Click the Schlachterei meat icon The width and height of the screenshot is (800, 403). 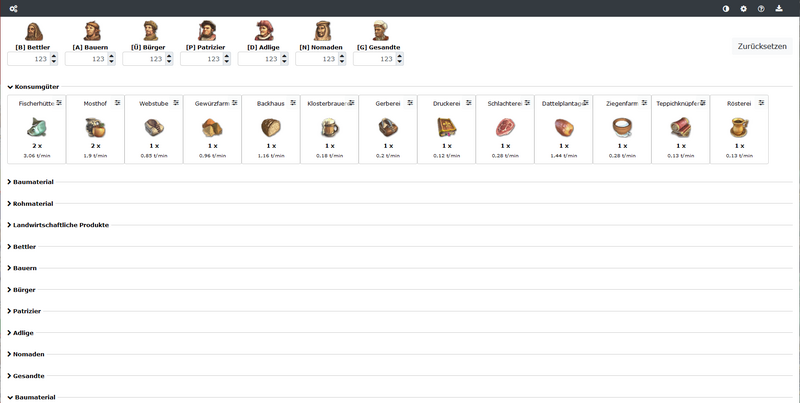tap(505, 127)
